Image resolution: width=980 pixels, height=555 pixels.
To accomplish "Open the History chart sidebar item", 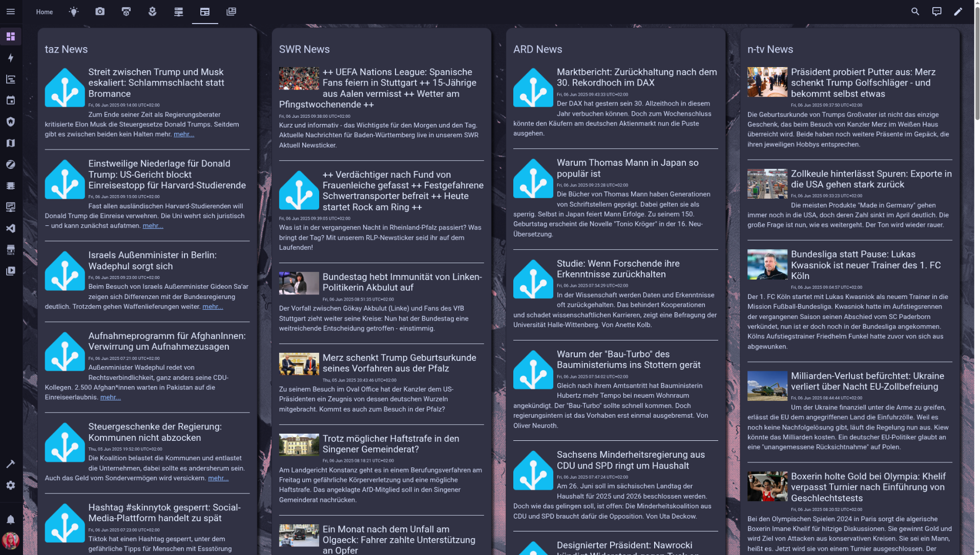I will pyautogui.click(x=11, y=79).
